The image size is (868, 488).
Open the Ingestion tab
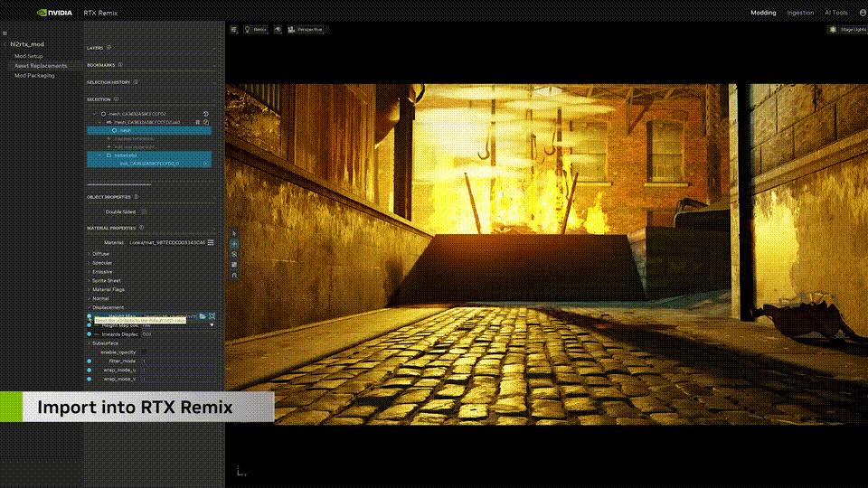800,12
